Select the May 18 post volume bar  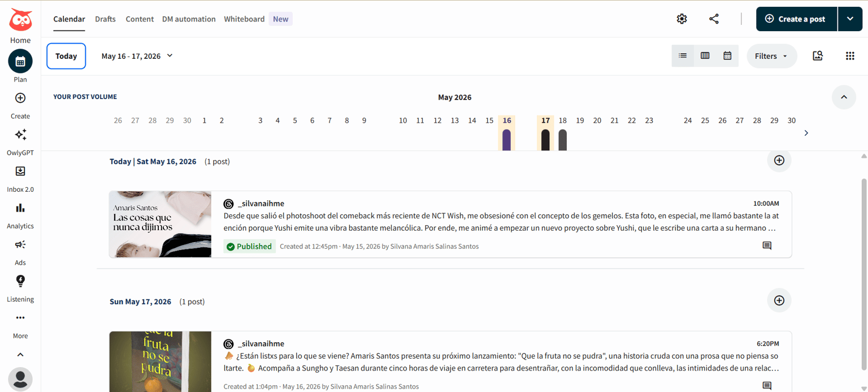coord(562,140)
